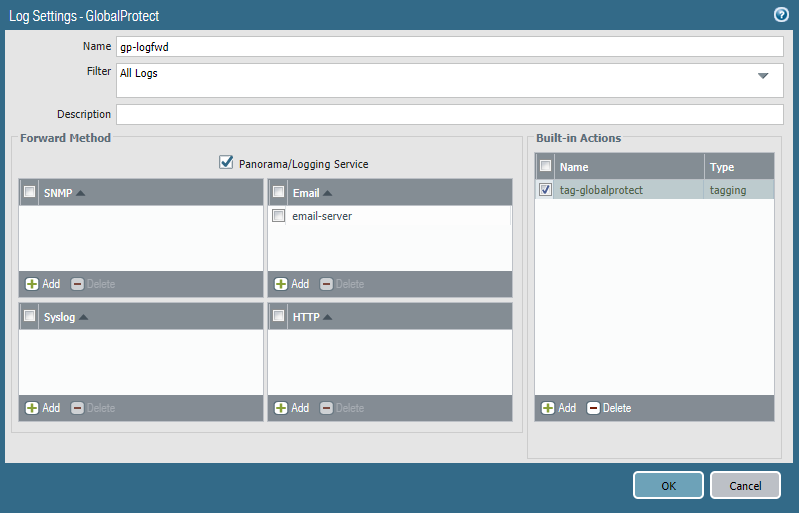
Task: Click into the Description text field
Action: point(450,114)
